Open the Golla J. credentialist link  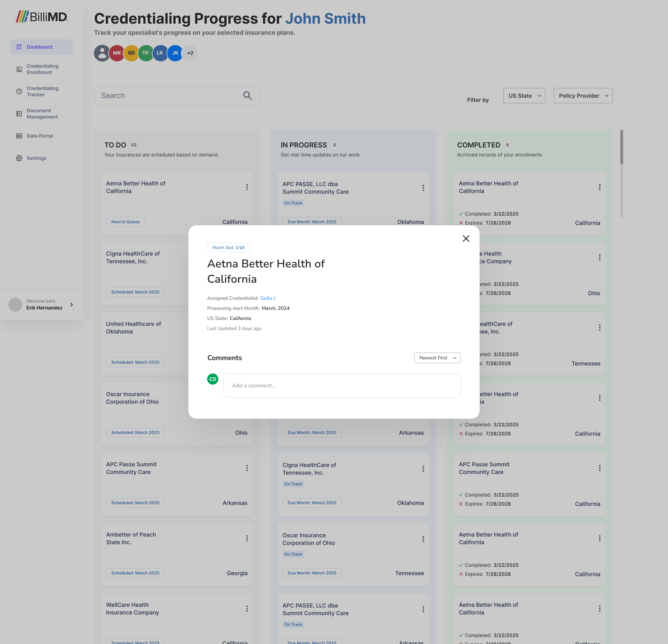268,298
